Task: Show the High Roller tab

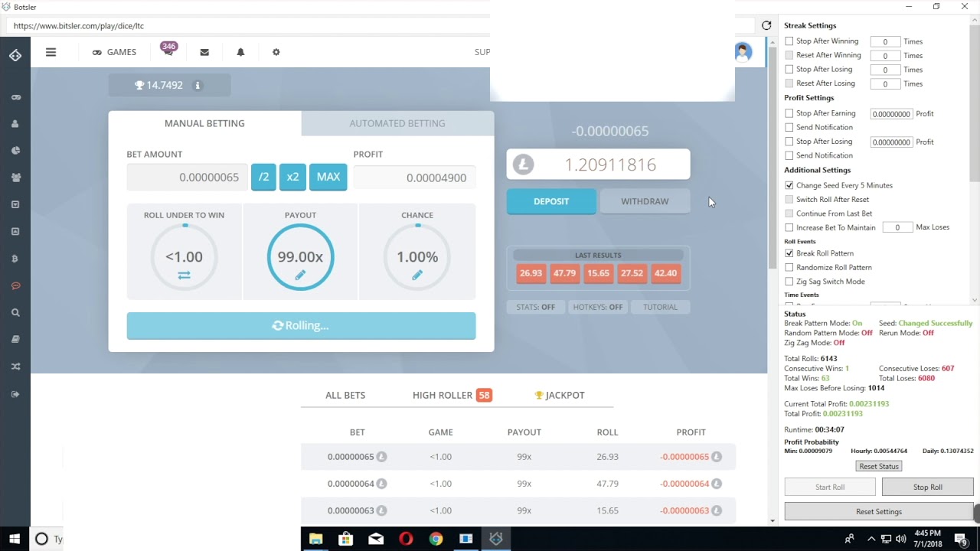Action: (452, 395)
